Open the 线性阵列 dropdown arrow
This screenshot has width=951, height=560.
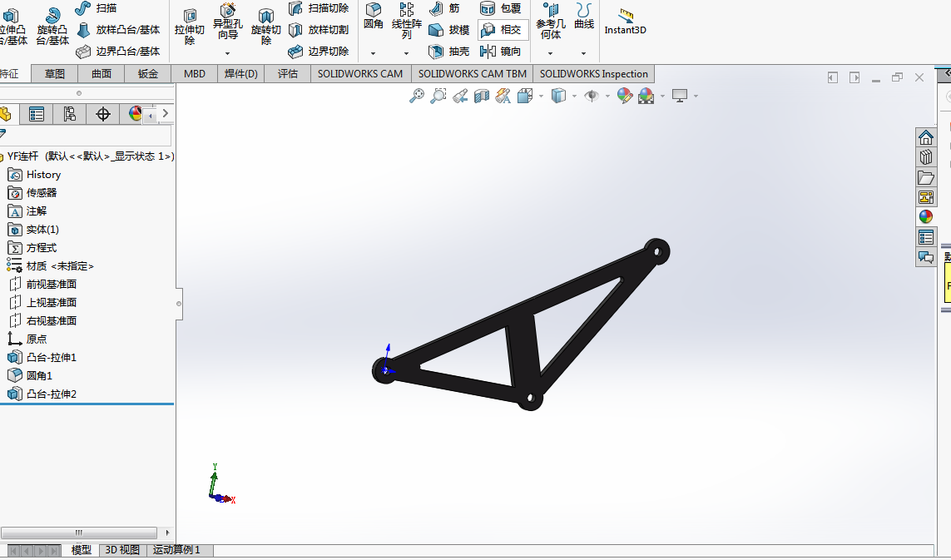(x=406, y=54)
